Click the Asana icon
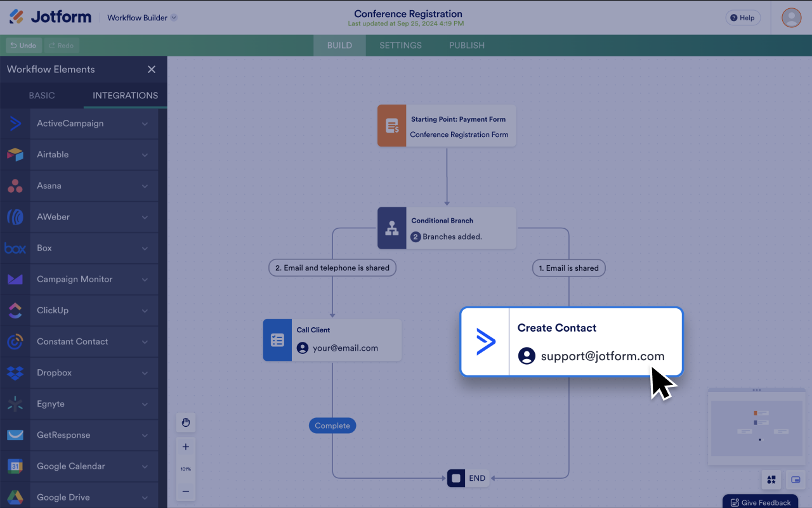 tap(15, 186)
